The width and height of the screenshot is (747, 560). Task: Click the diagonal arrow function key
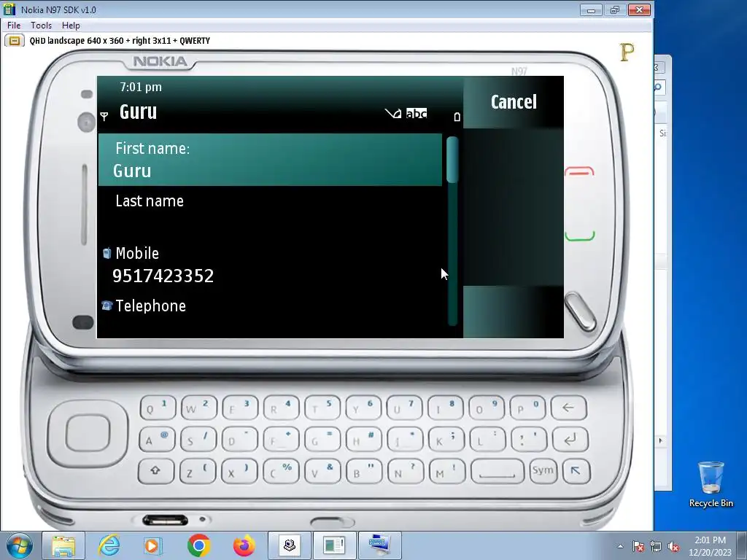pyautogui.click(x=576, y=471)
